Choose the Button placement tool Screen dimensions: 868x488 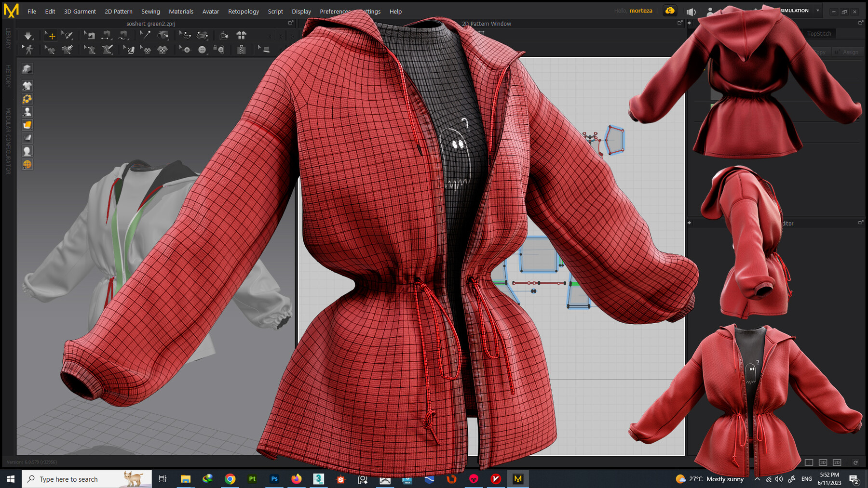point(202,50)
